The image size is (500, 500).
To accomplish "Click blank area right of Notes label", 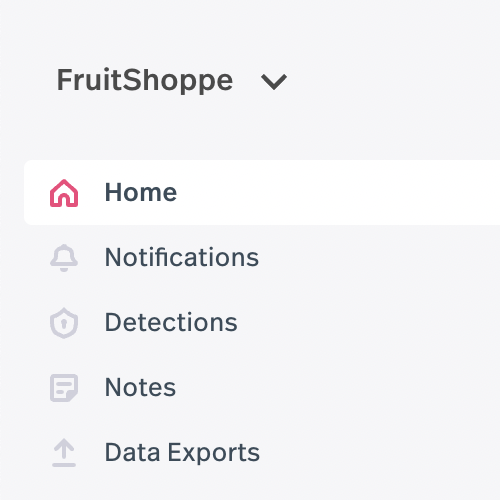I will (x=337, y=387).
